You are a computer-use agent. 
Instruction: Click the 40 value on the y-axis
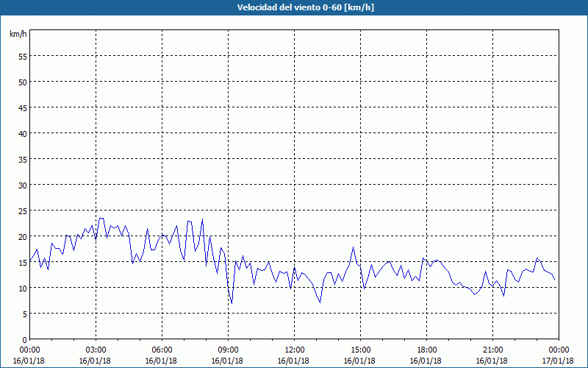pyautogui.click(x=22, y=133)
